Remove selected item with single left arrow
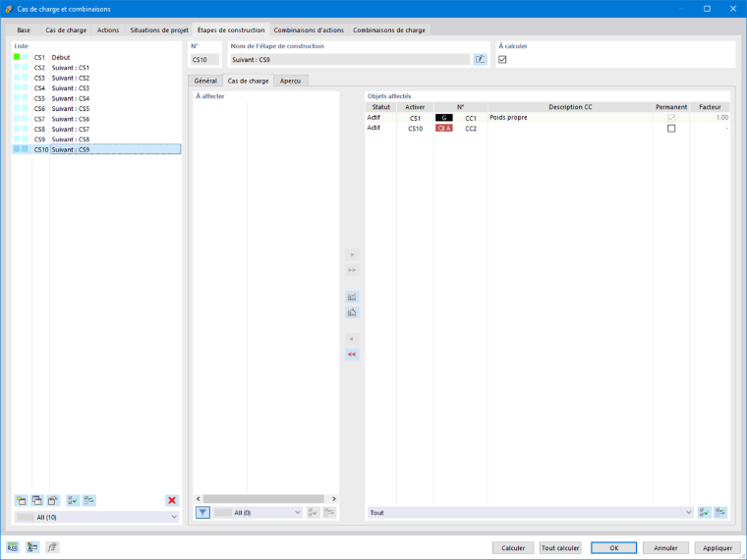Viewport: 747px width, 560px height. [x=352, y=339]
